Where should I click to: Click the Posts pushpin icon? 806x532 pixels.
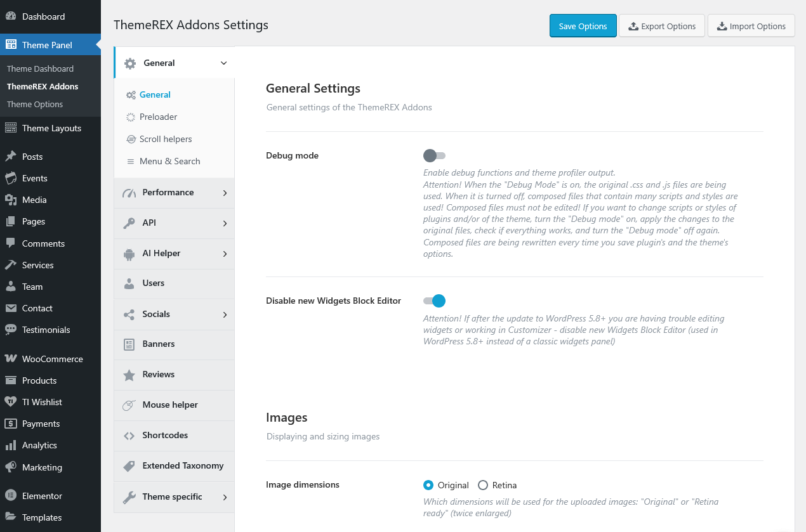(11, 157)
